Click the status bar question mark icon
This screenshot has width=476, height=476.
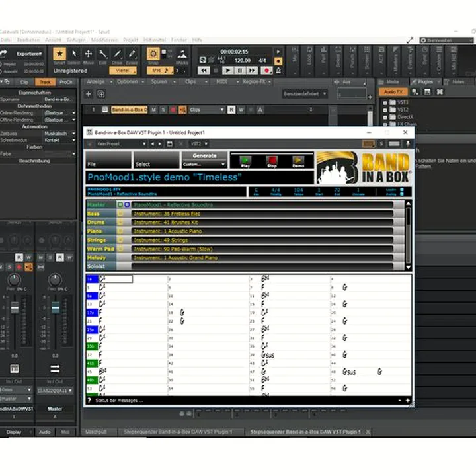pos(89,400)
